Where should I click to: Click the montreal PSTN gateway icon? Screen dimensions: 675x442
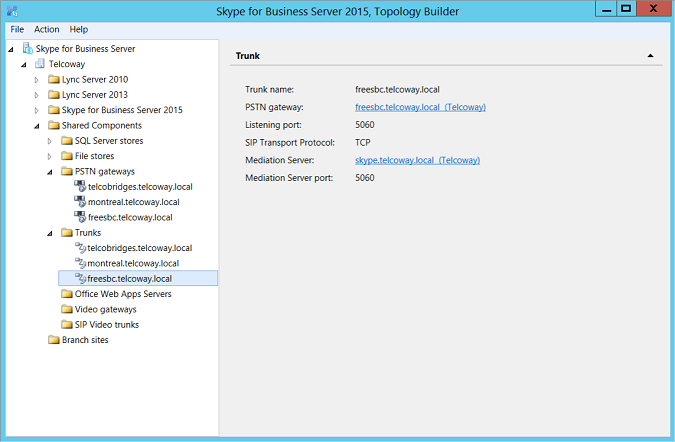(x=80, y=202)
